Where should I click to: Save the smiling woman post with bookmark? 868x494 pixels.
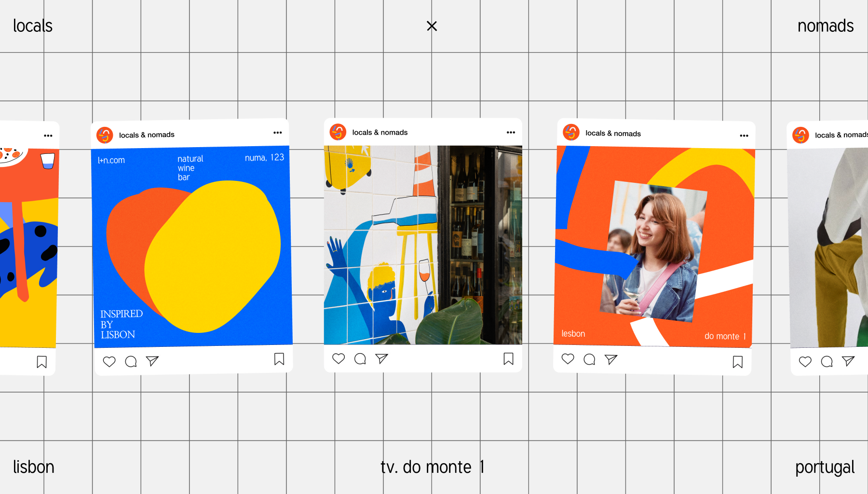coord(737,362)
